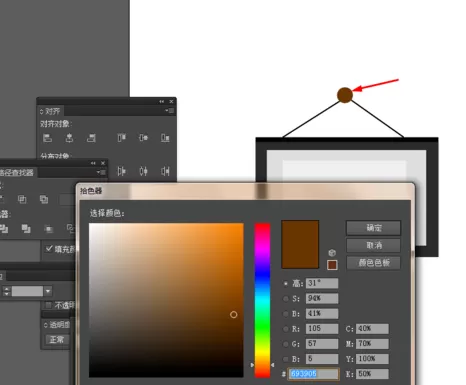
Task: Select the brightness B radio beside 41%
Action: point(286,314)
